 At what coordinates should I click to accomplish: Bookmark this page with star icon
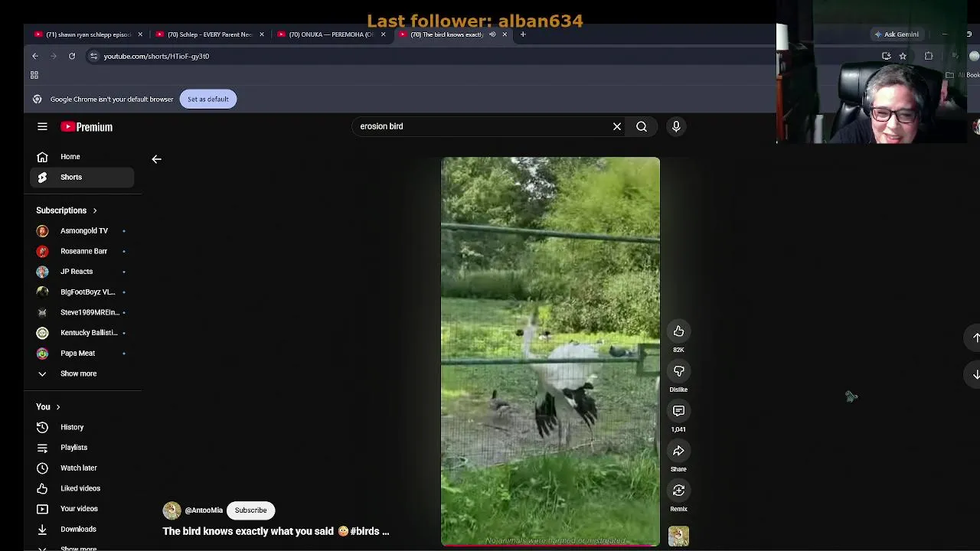coord(903,56)
